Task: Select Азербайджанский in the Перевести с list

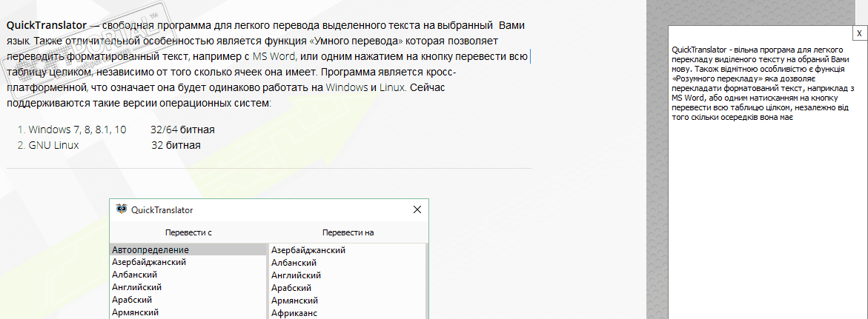Action: coord(188,262)
